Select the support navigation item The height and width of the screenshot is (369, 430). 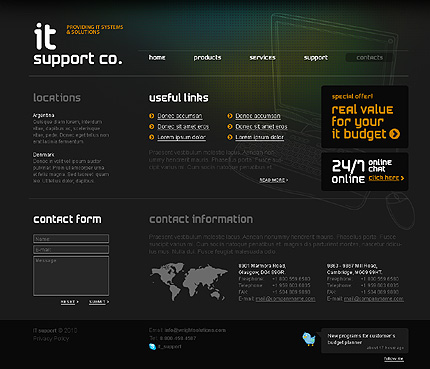point(316,58)
